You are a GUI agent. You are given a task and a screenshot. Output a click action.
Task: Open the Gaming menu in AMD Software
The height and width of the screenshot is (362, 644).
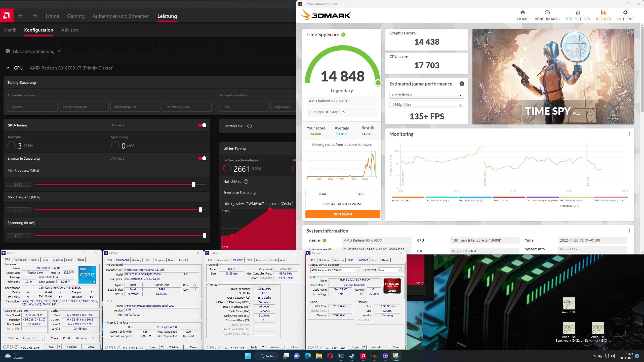[x=75, y=16]
